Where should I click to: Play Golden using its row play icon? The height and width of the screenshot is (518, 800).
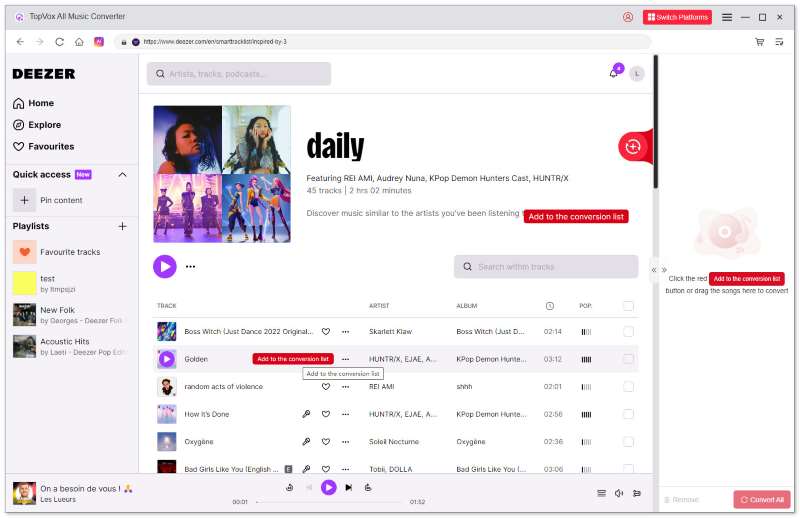(167, 359)
